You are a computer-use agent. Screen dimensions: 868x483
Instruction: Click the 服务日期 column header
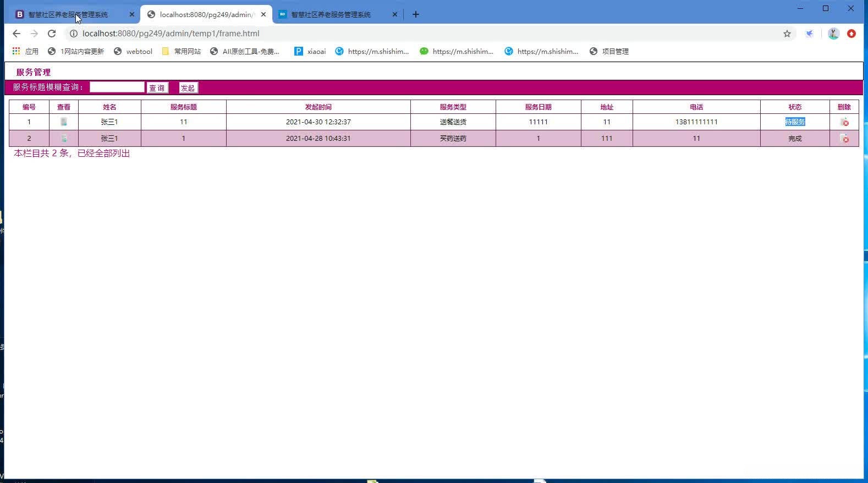pos(539,107)
